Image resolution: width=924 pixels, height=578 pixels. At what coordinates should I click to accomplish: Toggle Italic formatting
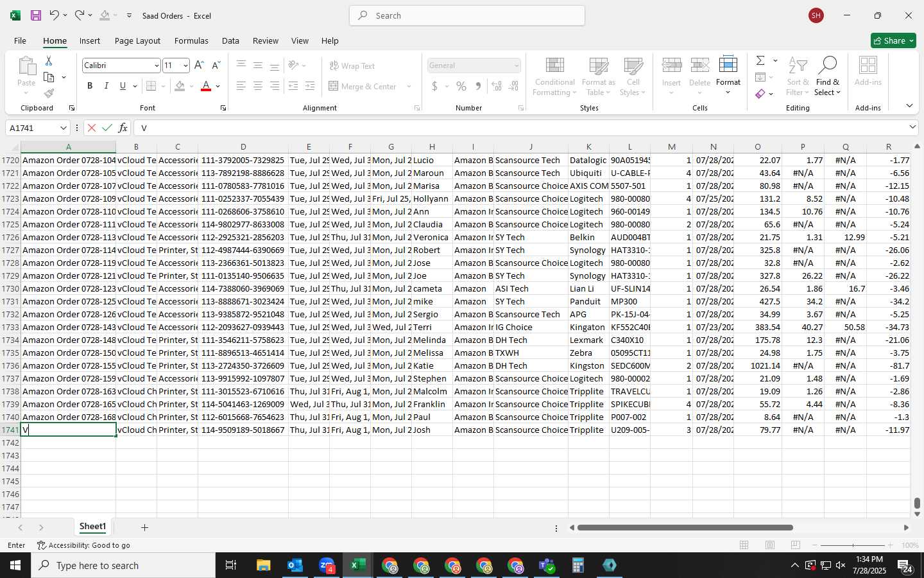(107, 86)
